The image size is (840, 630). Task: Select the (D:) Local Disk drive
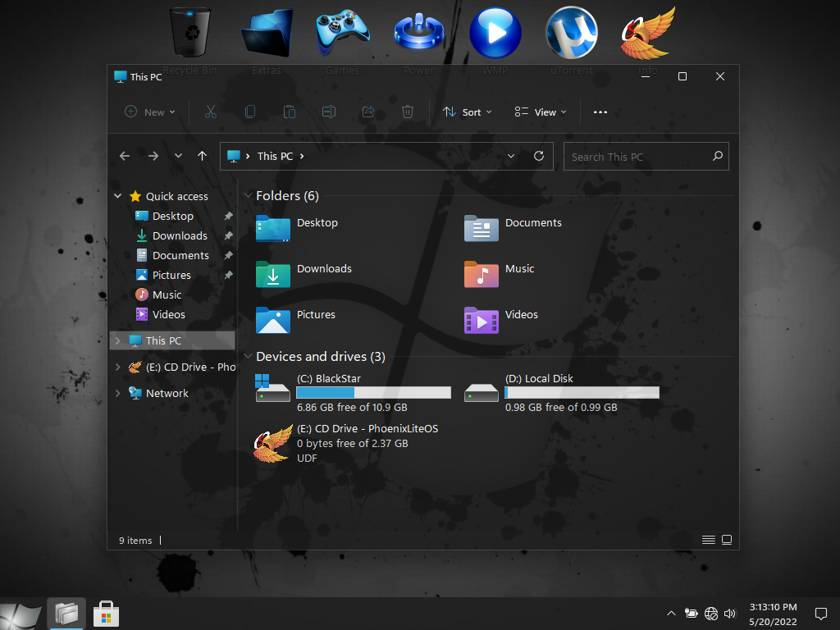tap(561, 393)
